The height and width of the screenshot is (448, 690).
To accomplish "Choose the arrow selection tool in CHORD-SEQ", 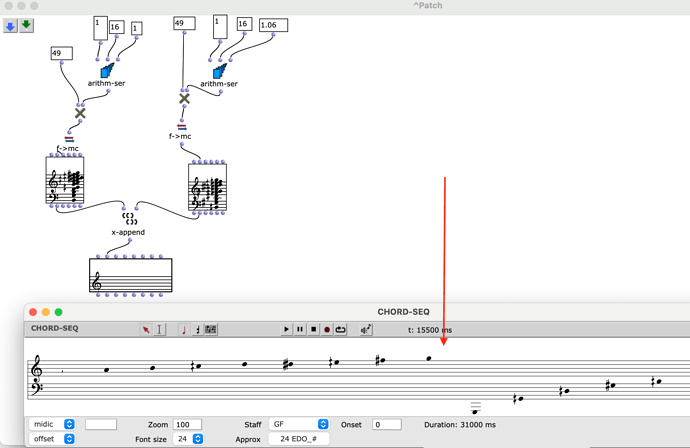I will point(146,329).
